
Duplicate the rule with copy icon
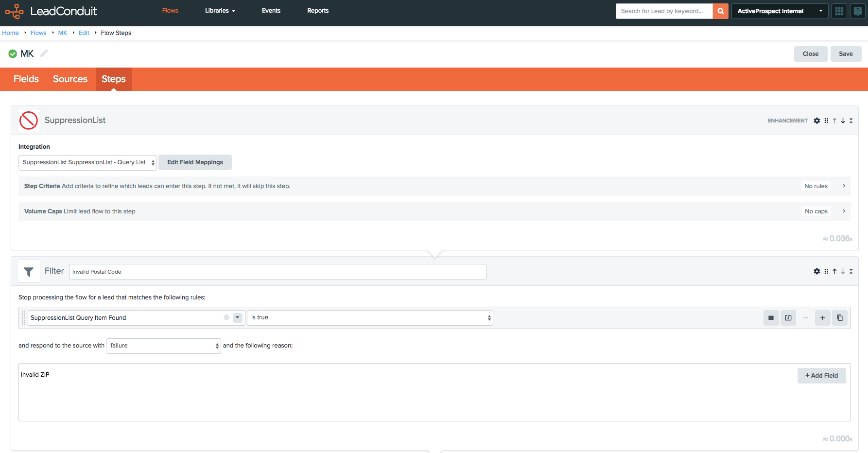pyautogui.click(x=840, y=318)
